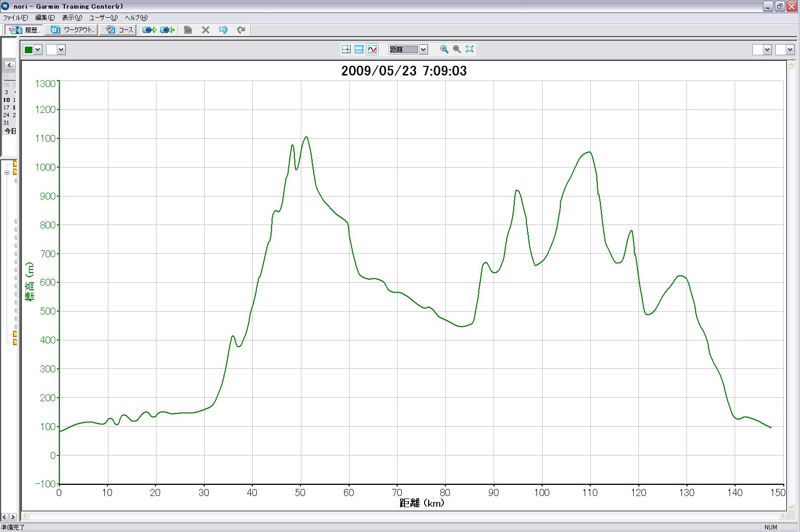The image size is (800, 532).
Task: Open the green color series dropdown arrow
Action: pyautogui.click(x=38, y=50)
